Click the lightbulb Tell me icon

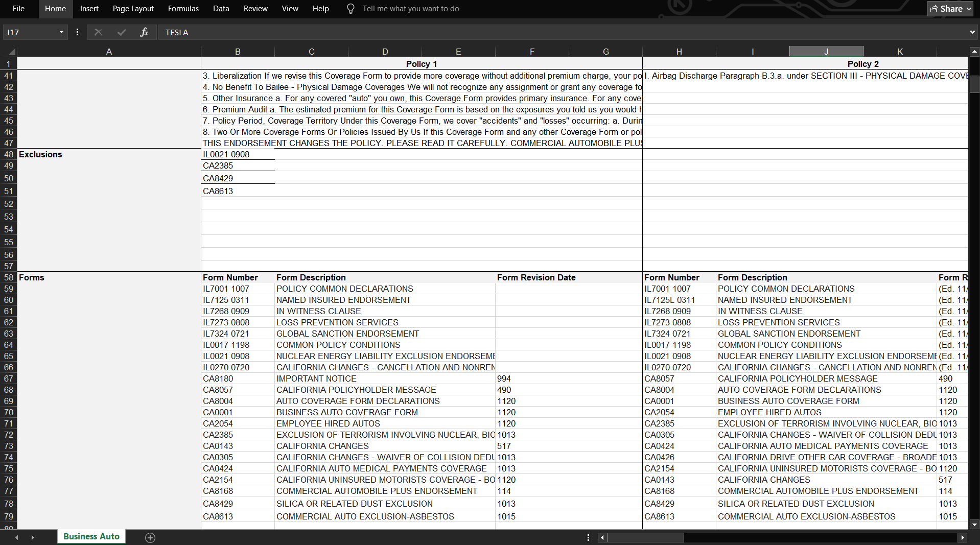pyautogui.click(x=351, y=9)
